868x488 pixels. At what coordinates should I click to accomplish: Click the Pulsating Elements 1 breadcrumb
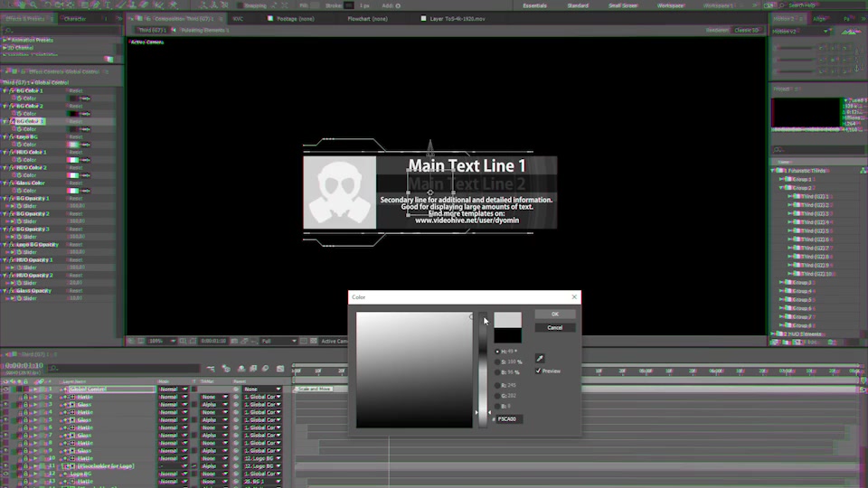click(x=205, y=31)
